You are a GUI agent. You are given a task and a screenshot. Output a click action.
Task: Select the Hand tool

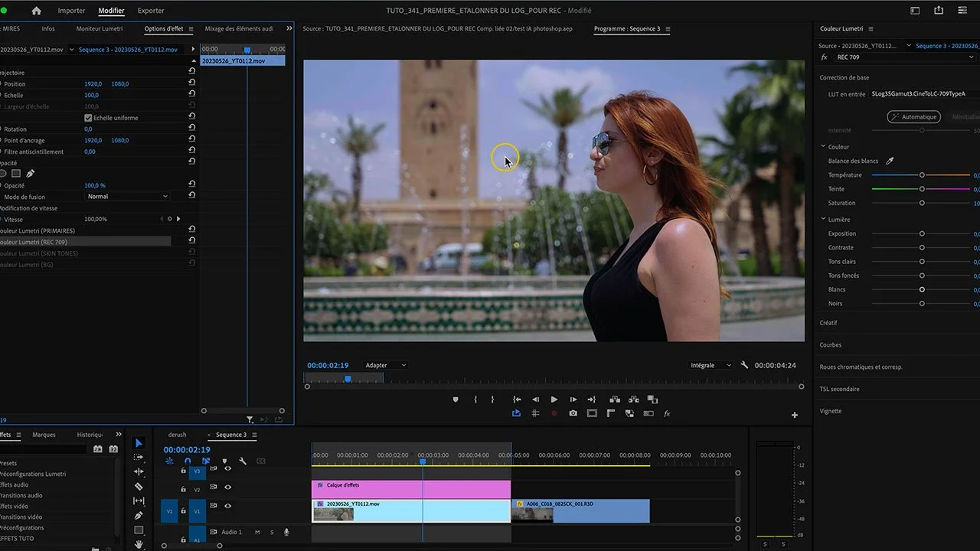click(139, 544)
